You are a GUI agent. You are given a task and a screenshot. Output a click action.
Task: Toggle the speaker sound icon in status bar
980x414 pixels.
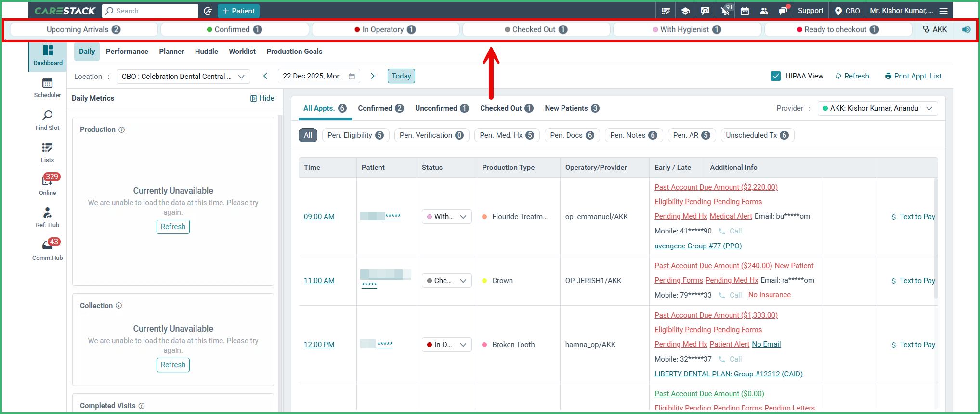coord(966,29)
